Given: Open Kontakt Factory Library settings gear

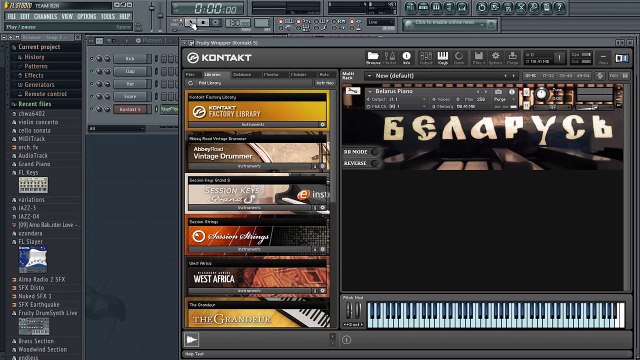Looking at the screenshot, I should (x=322, y=124).
